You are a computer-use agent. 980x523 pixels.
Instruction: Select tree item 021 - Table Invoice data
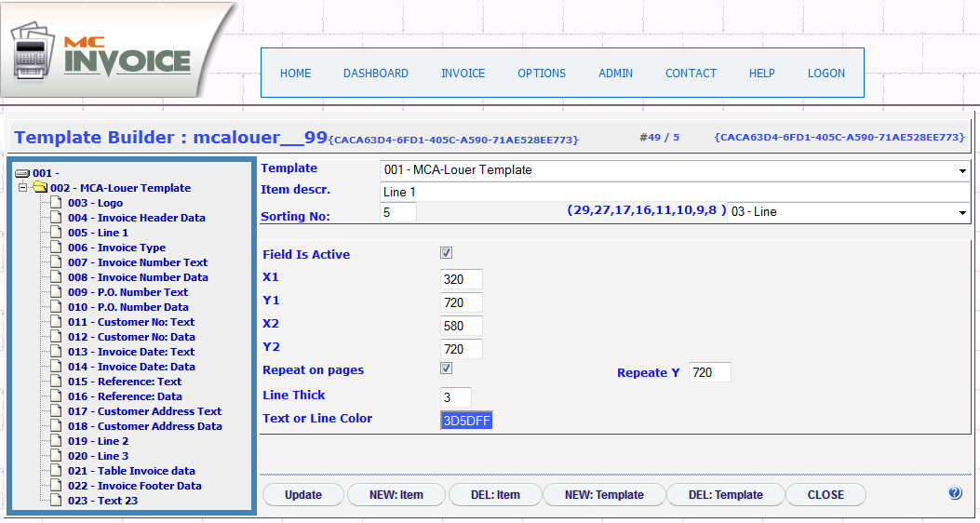[131, 471]
